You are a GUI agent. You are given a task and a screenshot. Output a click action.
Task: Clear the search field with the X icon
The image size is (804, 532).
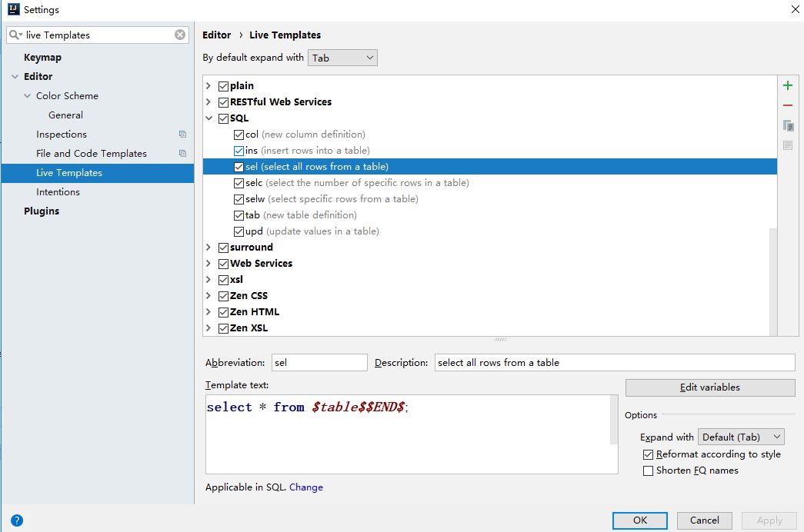click(180, 35)
